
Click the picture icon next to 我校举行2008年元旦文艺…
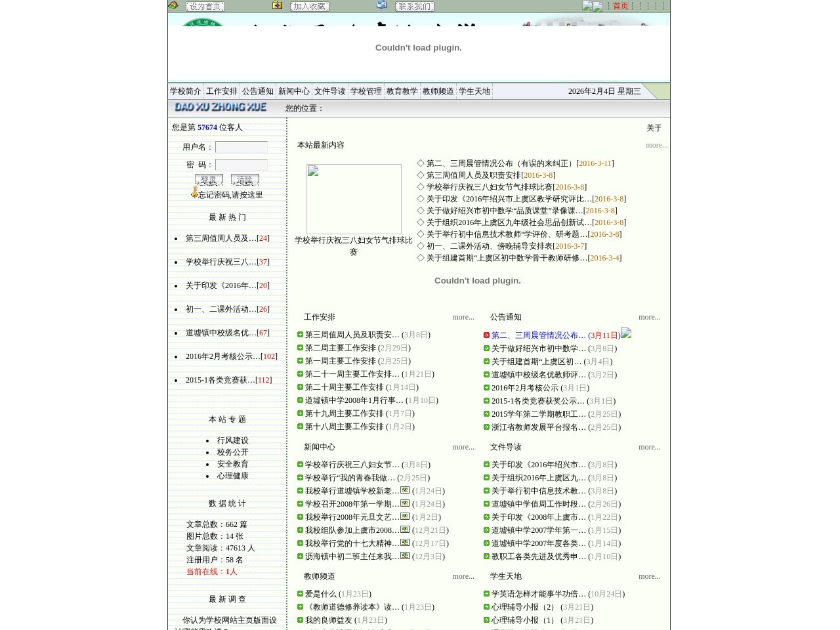(x=405, y=516)
